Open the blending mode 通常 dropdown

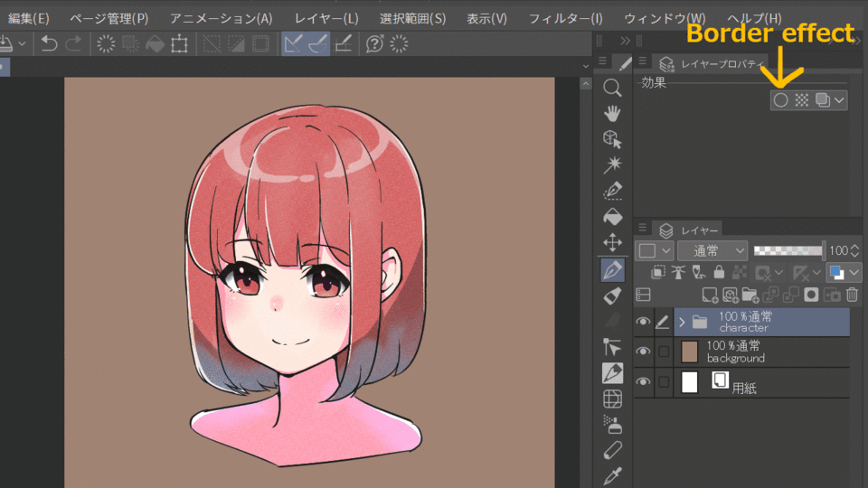tap(712, 250)
